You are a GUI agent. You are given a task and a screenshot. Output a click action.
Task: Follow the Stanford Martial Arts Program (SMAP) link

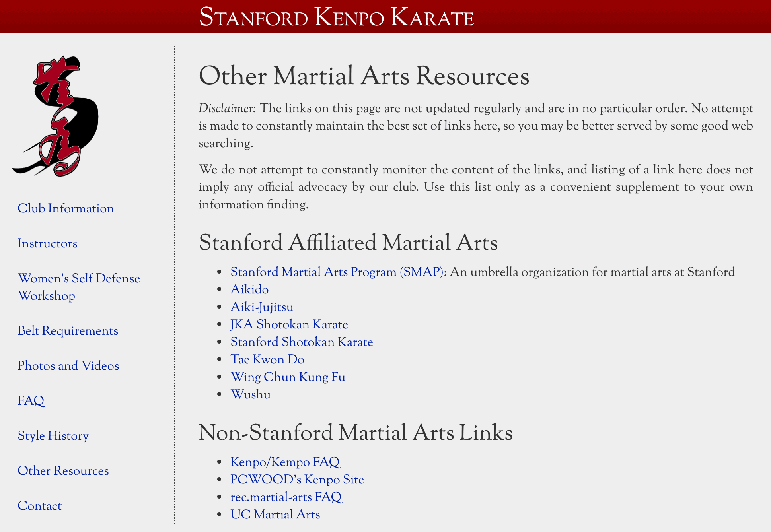(337, 272)
